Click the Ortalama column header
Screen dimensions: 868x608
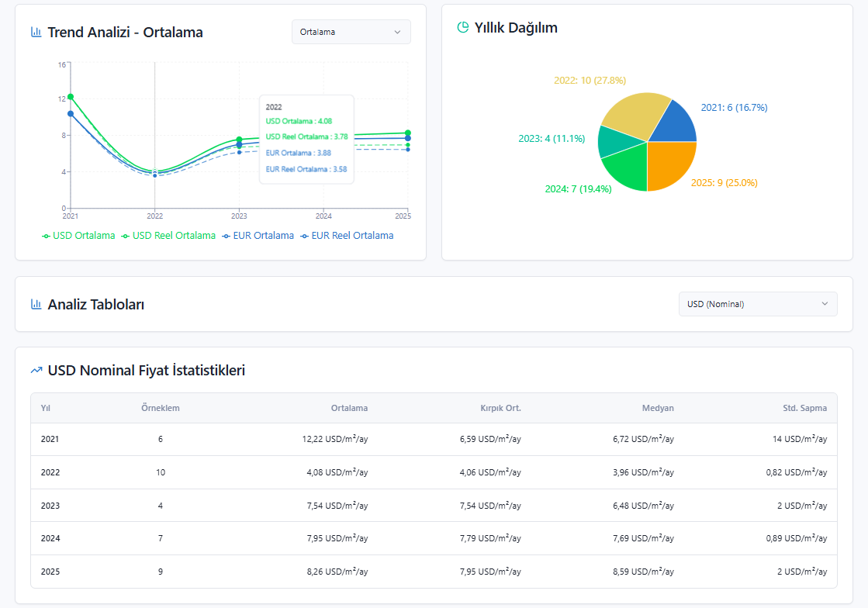349,408
